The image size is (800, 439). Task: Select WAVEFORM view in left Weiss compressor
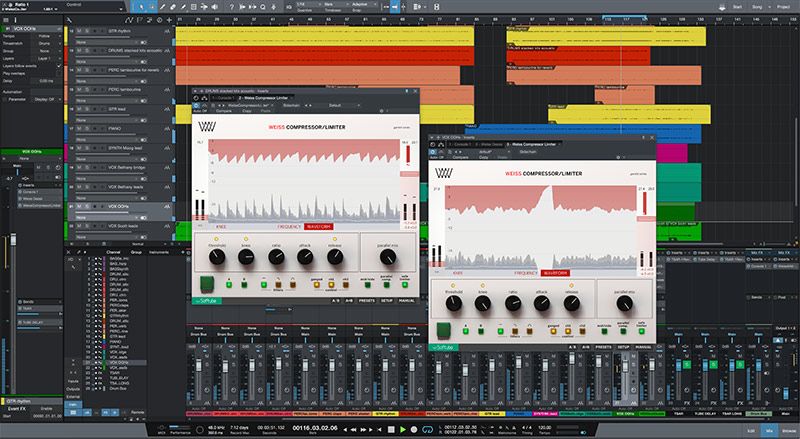click(x=319, y=227)
